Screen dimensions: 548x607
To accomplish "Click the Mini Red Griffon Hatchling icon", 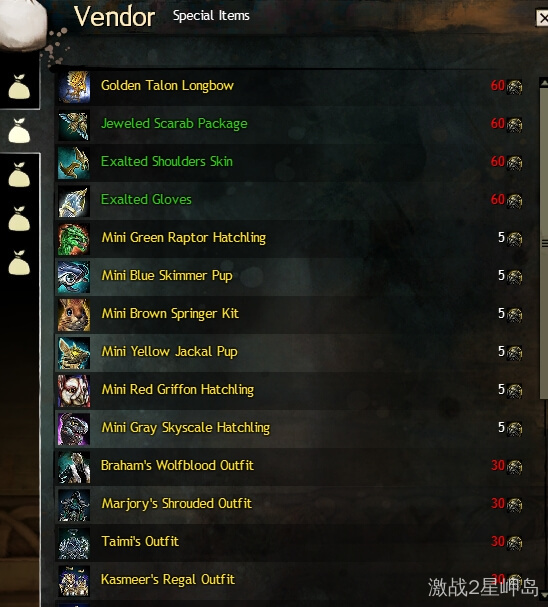I will tap(74, 391).
